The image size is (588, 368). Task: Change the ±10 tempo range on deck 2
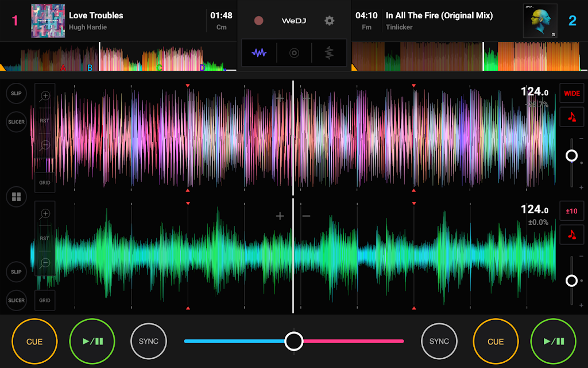pyautogui.click(x=571, y=211)
